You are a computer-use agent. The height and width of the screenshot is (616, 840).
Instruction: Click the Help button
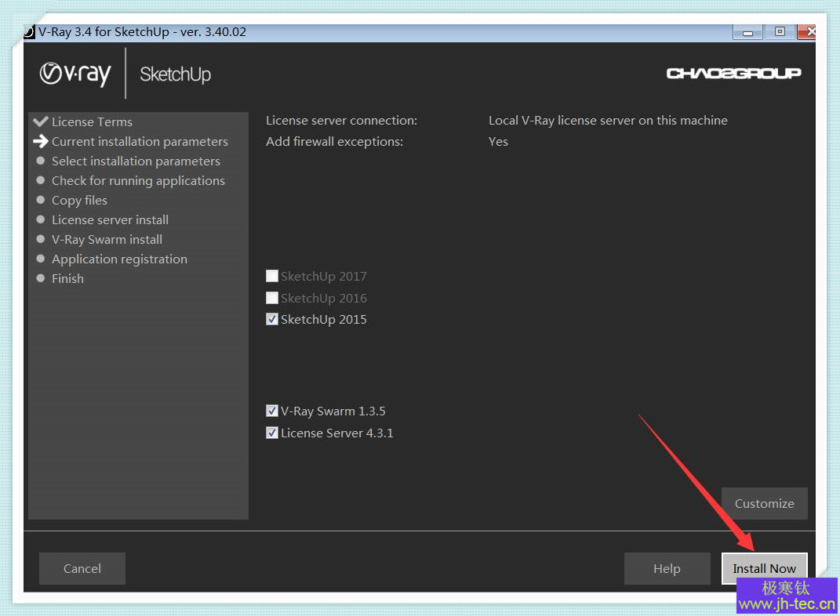(x=667, y=568)
